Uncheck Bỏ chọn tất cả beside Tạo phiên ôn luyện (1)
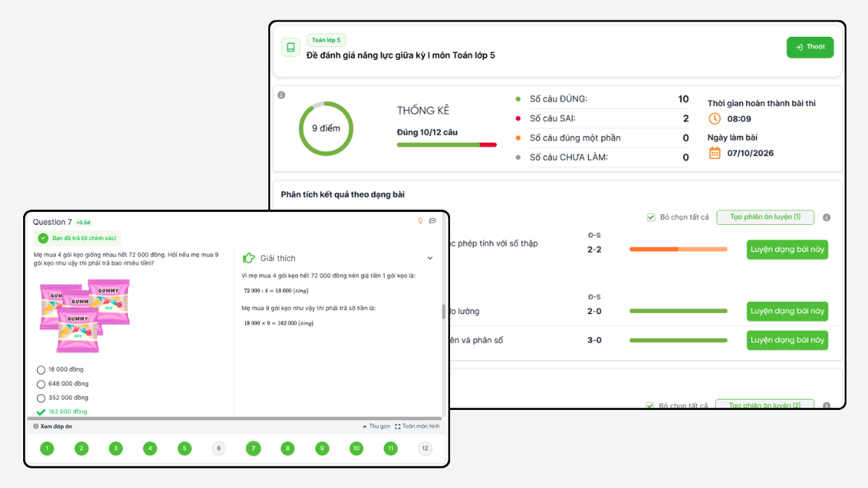Screen dimensions: 868x488 click(652, 218)
